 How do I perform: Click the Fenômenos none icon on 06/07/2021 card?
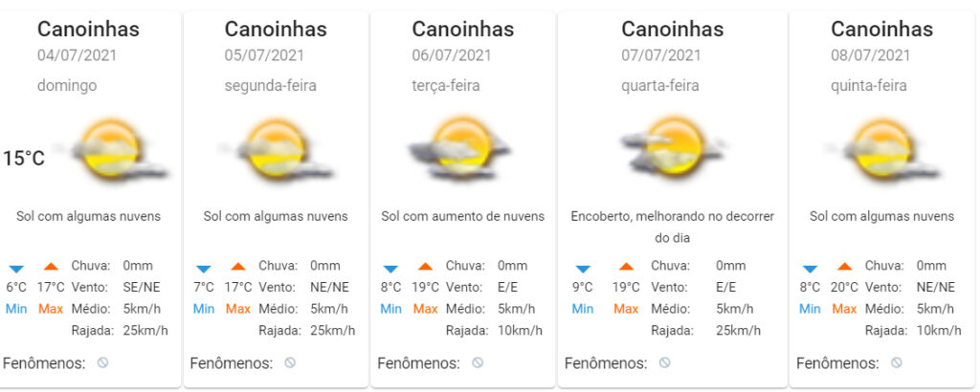point(478,362)
